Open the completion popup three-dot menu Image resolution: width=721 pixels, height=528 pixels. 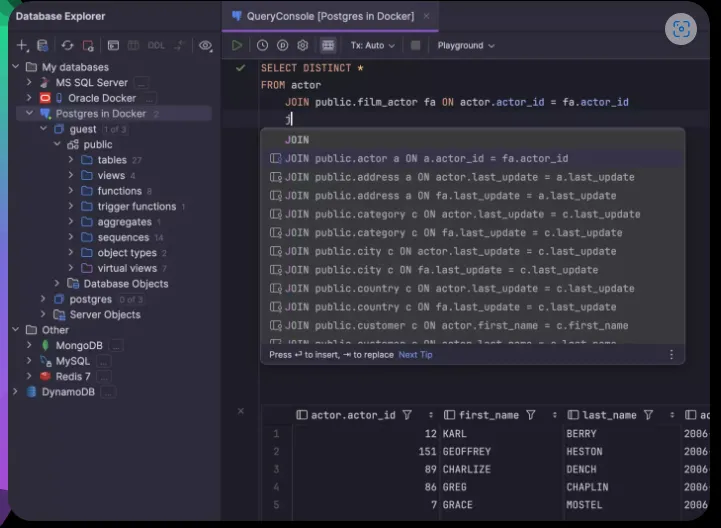point(671,355)
